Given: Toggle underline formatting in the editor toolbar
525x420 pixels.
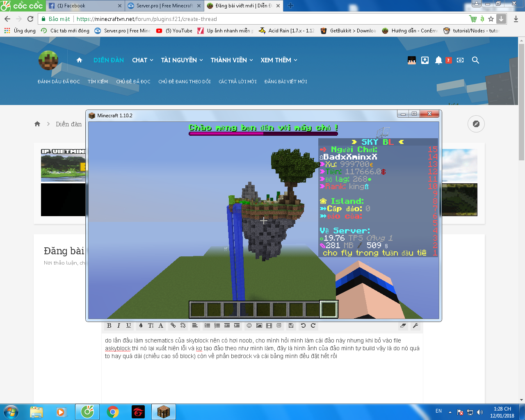Looking at the screenshot, I should point(128,326).
